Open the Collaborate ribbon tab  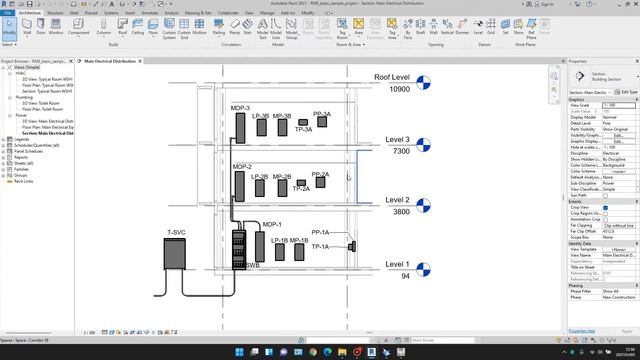pos(228,13)
